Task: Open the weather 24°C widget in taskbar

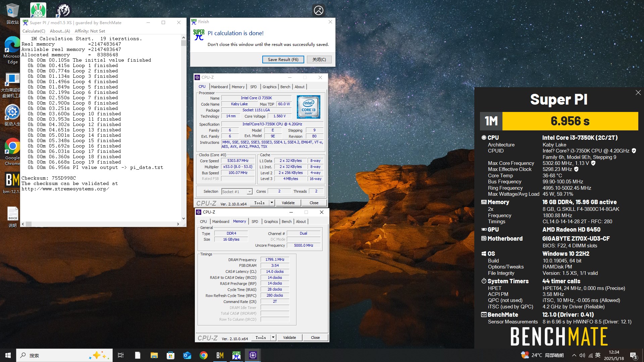Action: [542, 355]
